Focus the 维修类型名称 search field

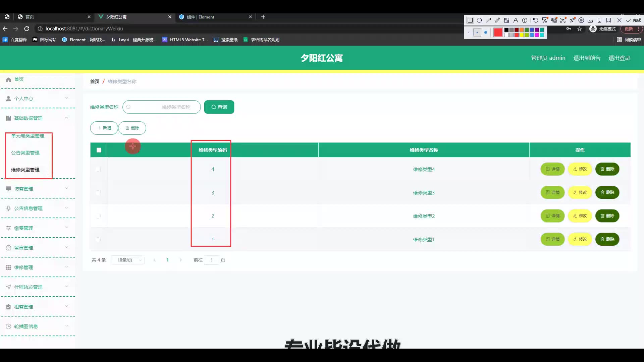(x=162, y=107)
